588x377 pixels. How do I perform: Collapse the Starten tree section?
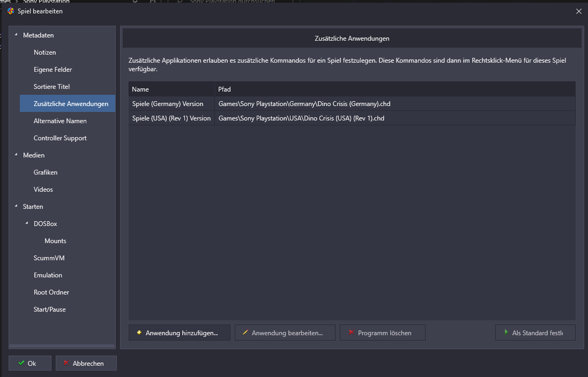pos(16,206)
